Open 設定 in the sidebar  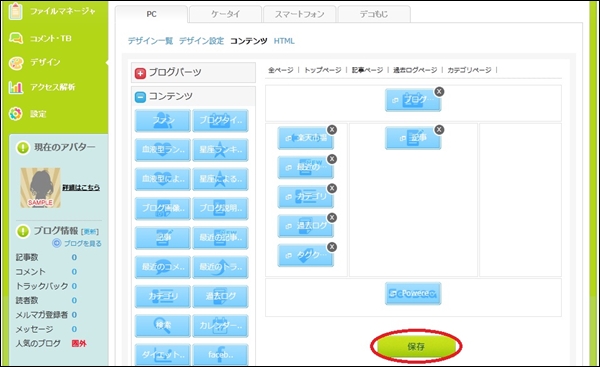pyautogui.click(x=29, y=114)
